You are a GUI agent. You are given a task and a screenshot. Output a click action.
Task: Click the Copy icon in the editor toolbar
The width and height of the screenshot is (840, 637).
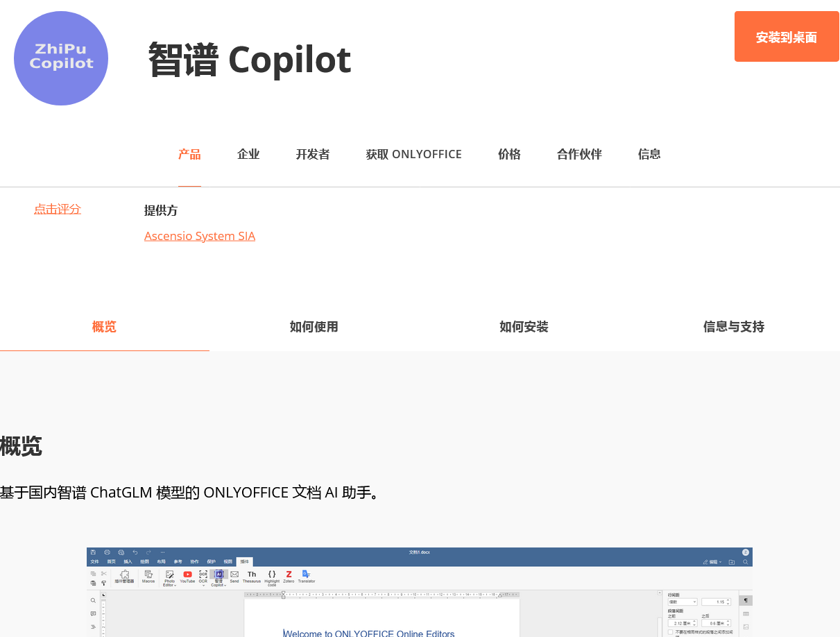(94, 574)
